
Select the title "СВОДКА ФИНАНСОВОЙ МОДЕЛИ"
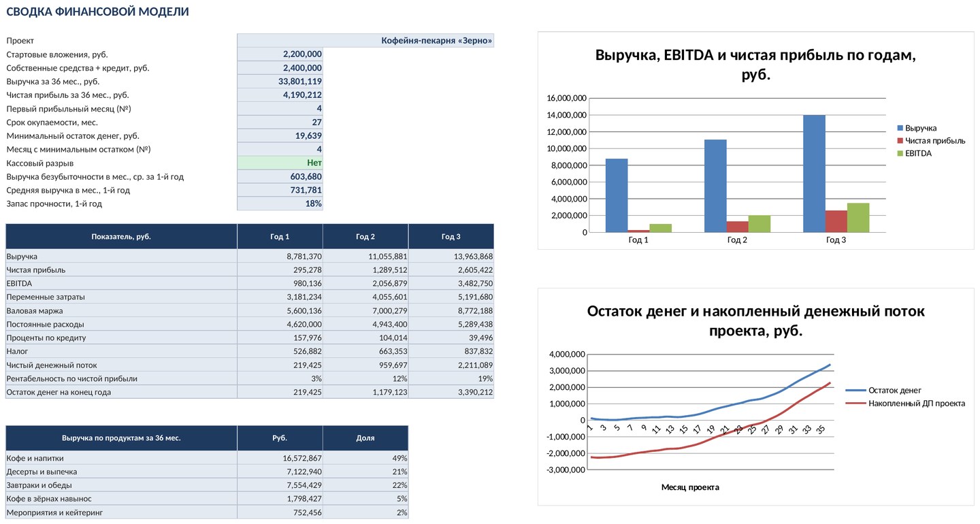(97, 12)
